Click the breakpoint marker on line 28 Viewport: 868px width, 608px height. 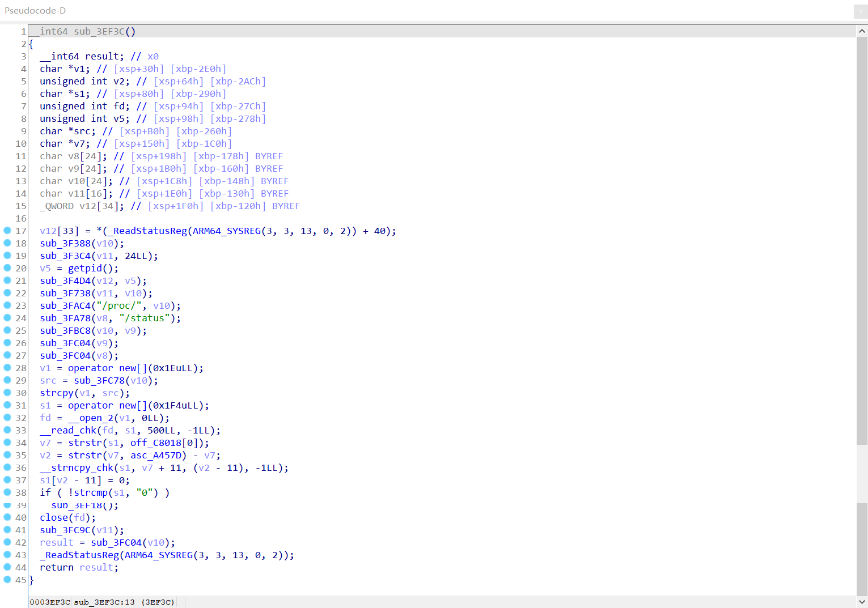(6, 368)
